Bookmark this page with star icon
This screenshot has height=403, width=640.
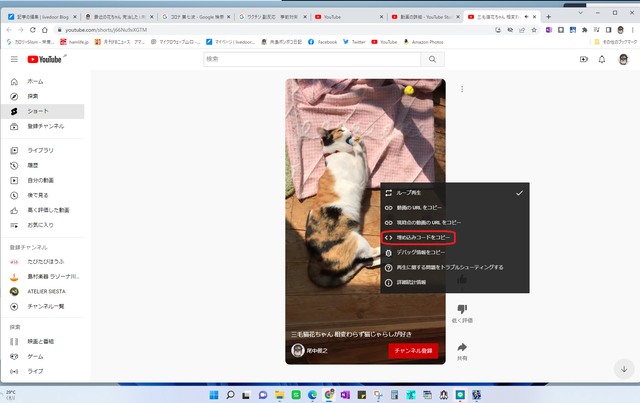pyautogui.click(x=534, y=30)
